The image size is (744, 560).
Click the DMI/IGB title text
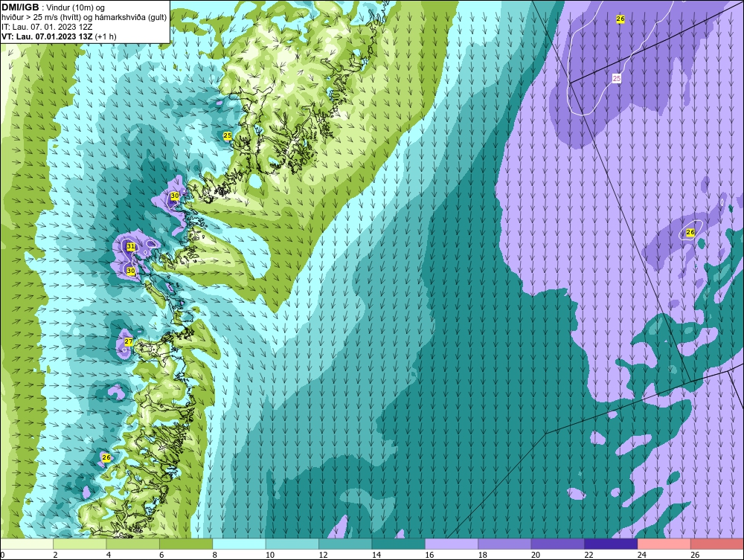(20, 7)
